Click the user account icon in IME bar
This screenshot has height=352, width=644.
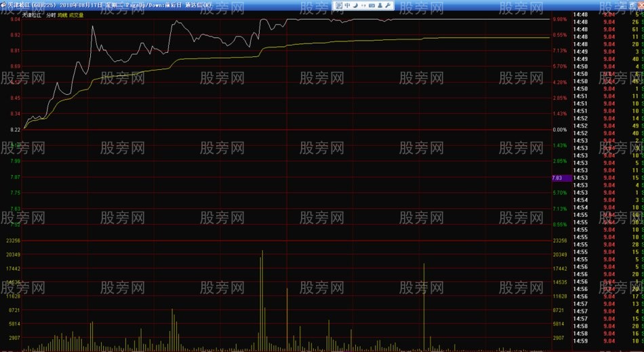[x=380, y=5]
